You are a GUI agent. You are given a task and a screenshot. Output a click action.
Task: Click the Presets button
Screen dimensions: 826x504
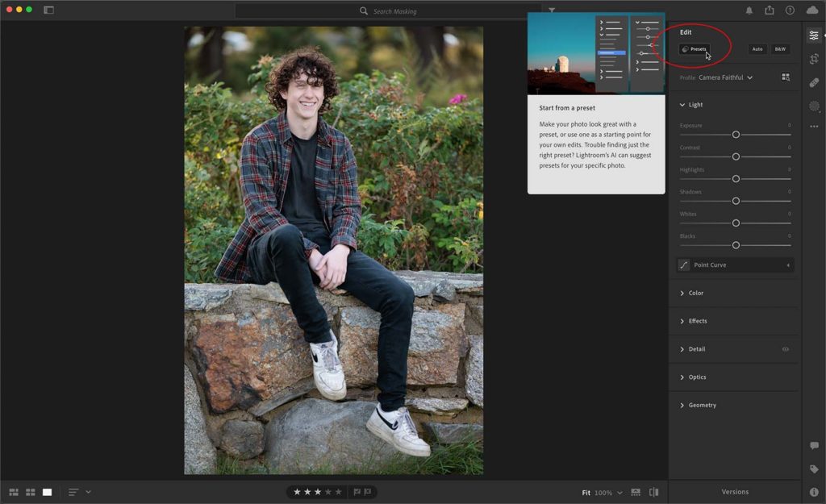695,49
